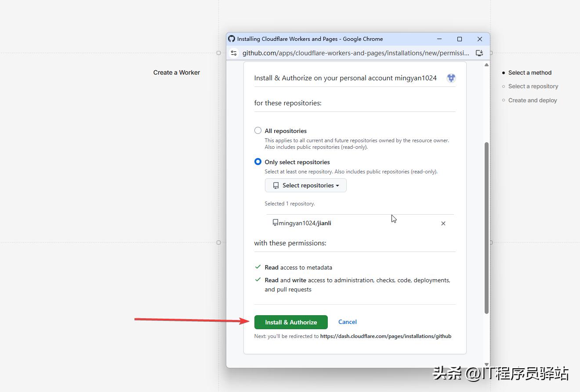Close the Installing Cloudflare popup window
Viewport: 580px width, 392px height.
(x=480, y=39)
